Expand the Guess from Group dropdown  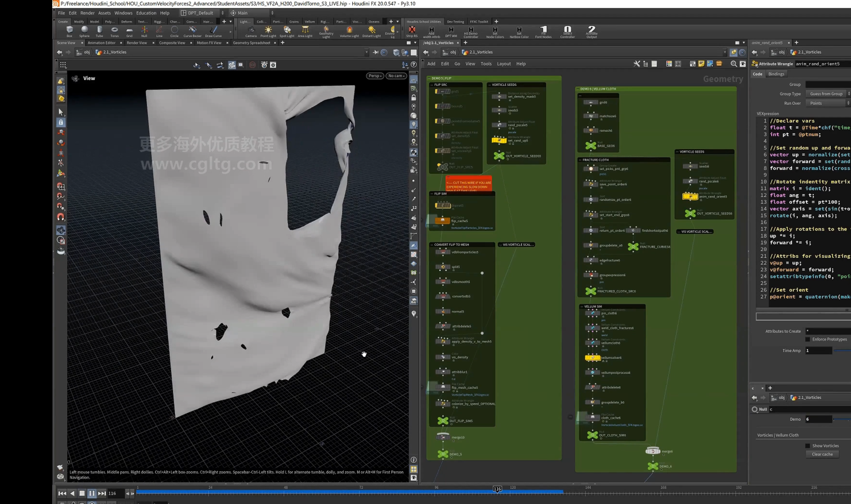tap(828, 94)
